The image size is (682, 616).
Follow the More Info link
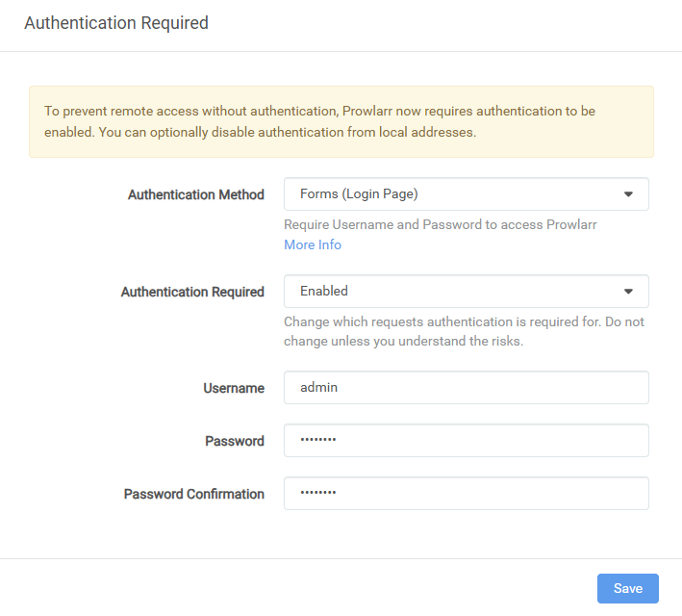tap(312, 244)
